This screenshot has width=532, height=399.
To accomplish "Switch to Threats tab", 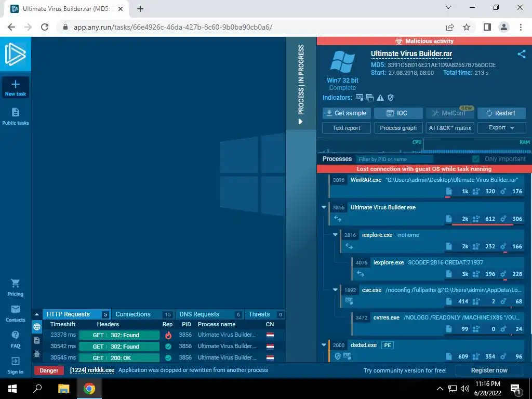I will tap(265, 314).
